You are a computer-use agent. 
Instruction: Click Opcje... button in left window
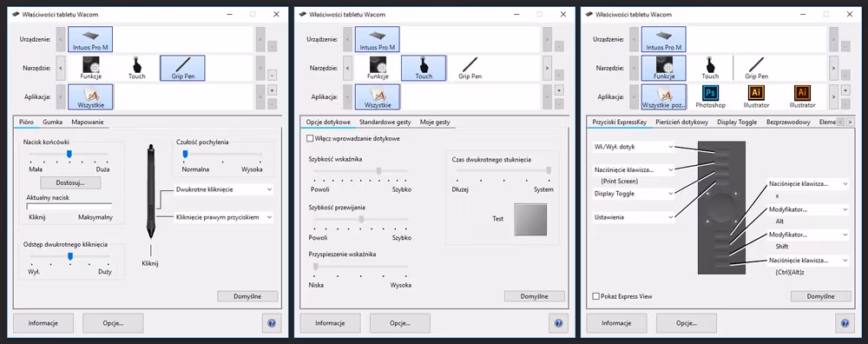[x=113, y=323]
